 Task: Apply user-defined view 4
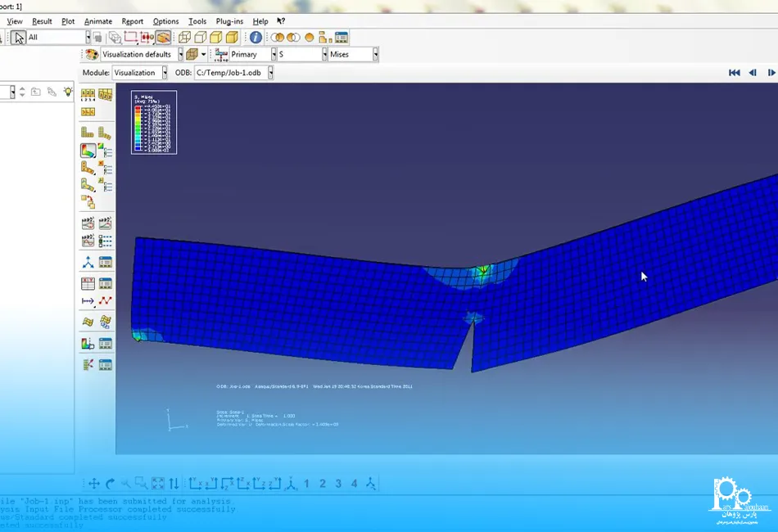[355, 484]
